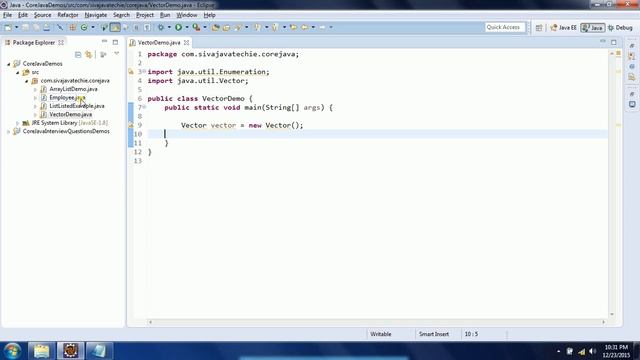Open the Source menu
Viewport: 640px width, 360px height.
coord(42,15)
